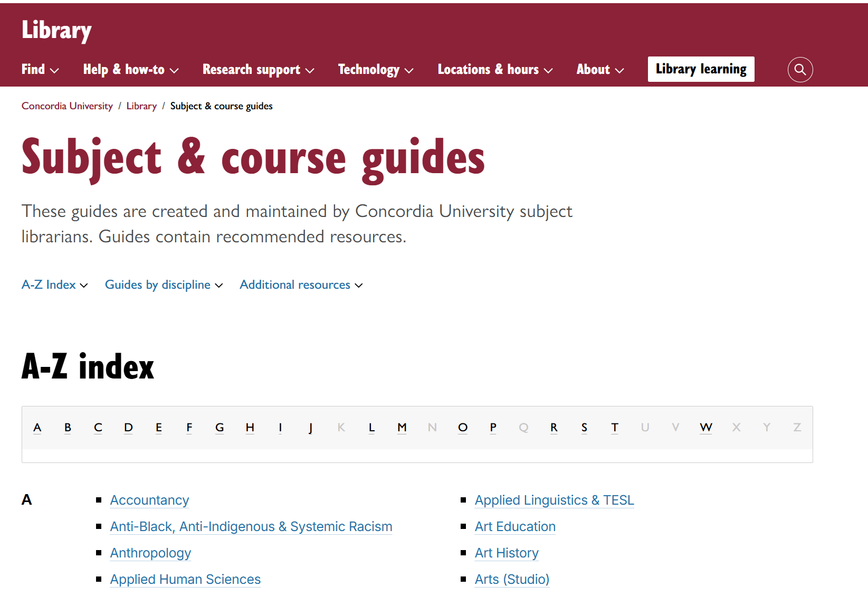Expand the Help & how-to menu
Viewport: 868px width, 596px height.
131,70
